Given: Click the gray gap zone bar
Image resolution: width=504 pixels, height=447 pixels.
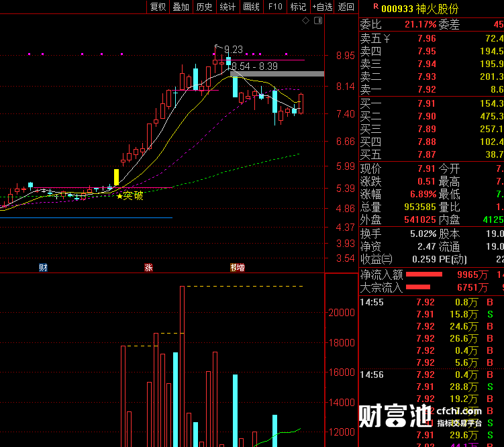Looking at the screenshot, I should [x=277, y=74].
